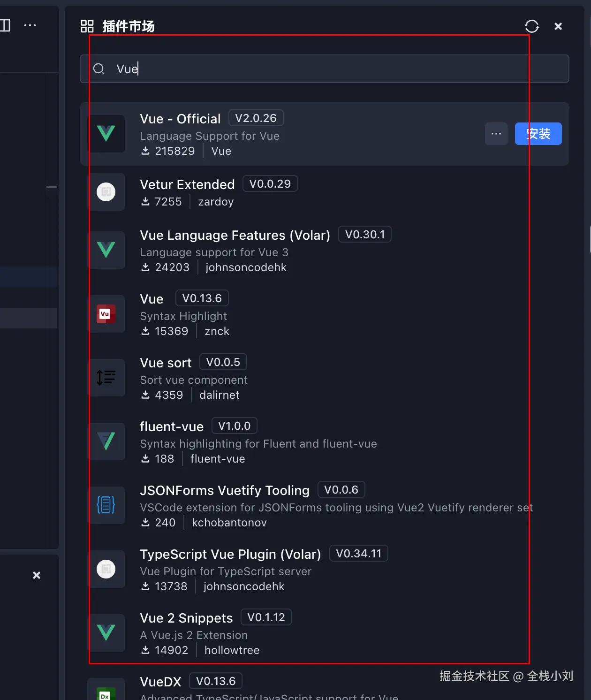Click version badge V0.1.12
This screenshot has width=591, height=700.
point(266,617)
